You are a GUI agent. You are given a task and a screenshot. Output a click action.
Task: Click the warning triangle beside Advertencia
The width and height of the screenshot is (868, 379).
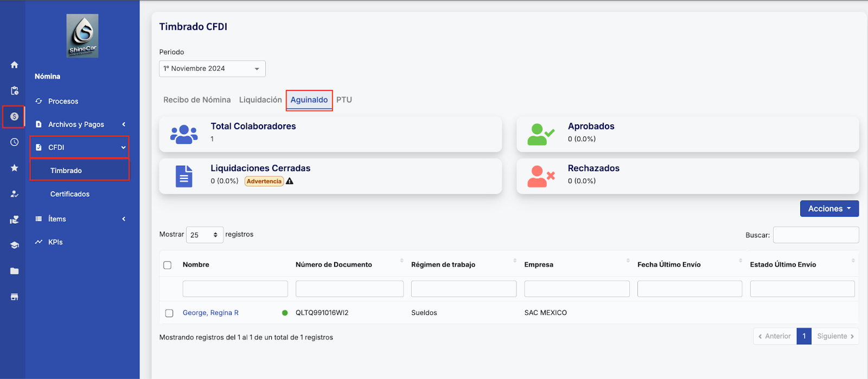(290, 181)
